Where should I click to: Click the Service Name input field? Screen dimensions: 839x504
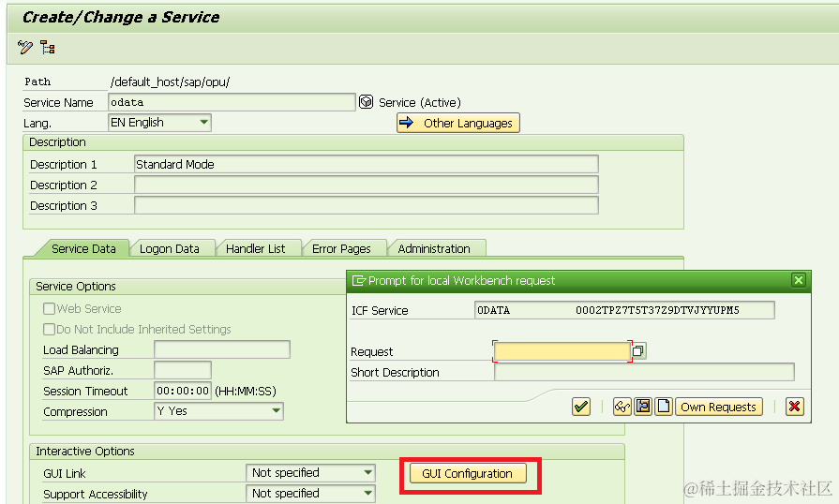tap(232, 102)
